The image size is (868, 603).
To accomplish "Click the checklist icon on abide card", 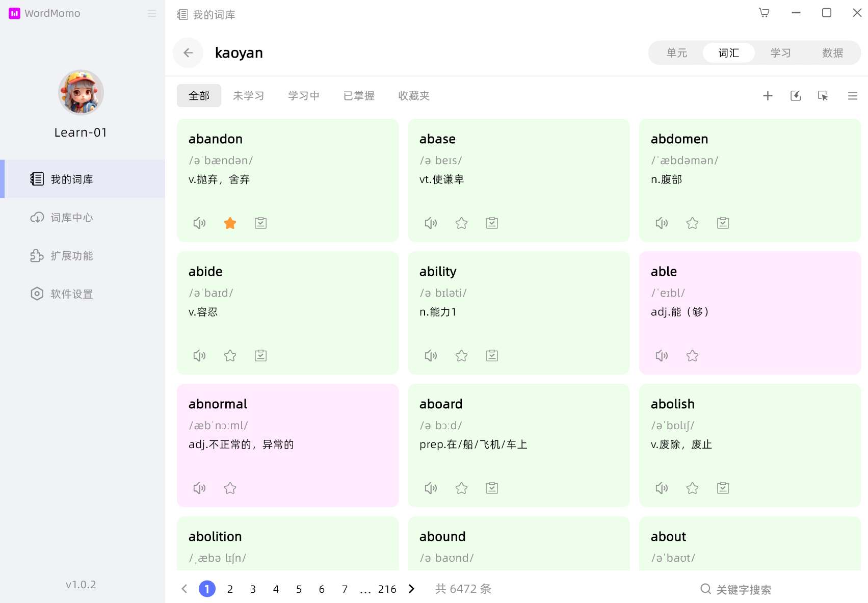I will (x=260, y=356).
